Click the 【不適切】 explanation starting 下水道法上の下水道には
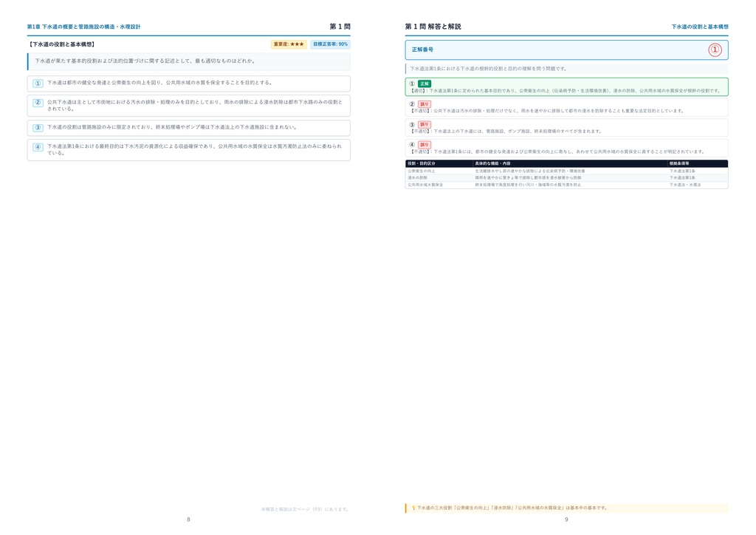Image resolution: width=756 pixels, height=535 pixels. tap(505, 132)
